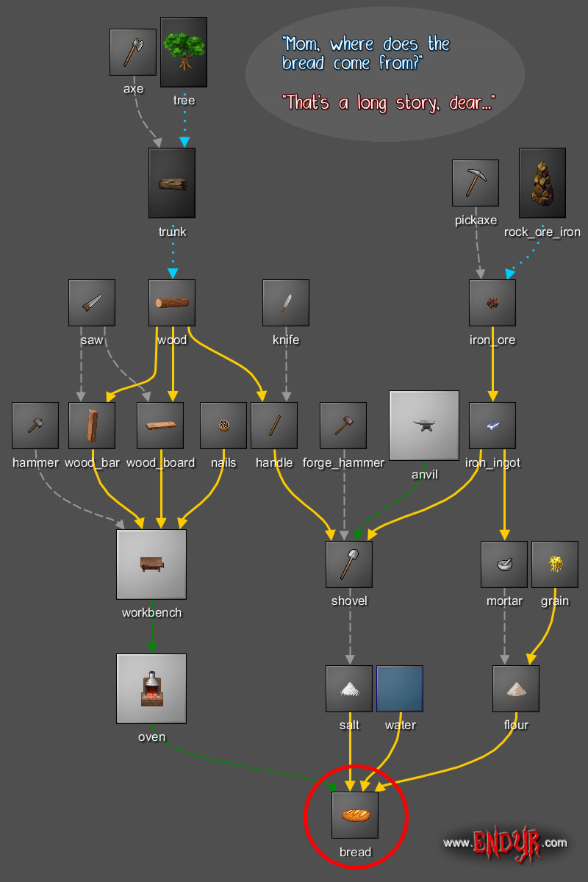588x882 pixels.
Task: Select the golden grain icon
Action: coord(555,564)
